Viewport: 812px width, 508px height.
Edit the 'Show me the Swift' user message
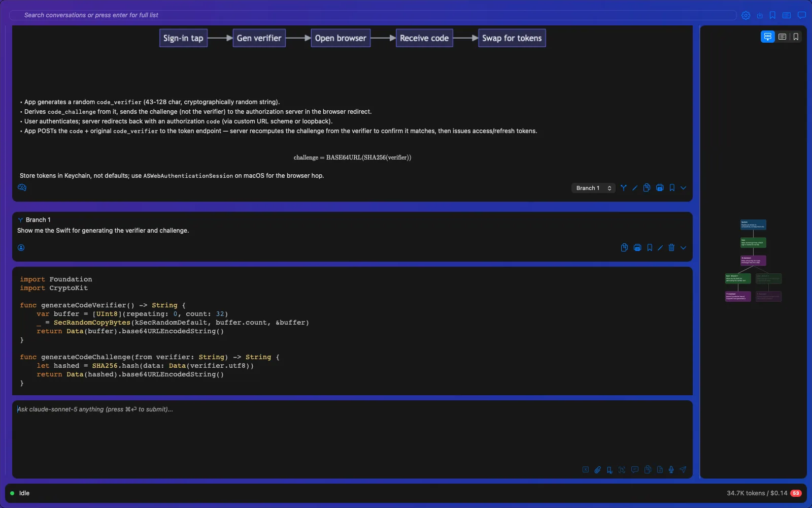[x=660, y=248]
